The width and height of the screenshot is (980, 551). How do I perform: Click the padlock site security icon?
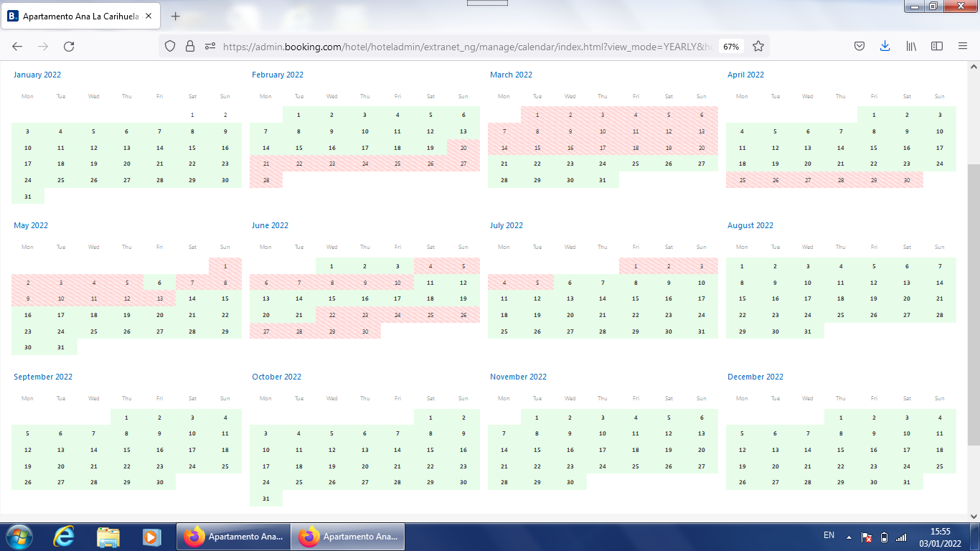coord(190,46)
